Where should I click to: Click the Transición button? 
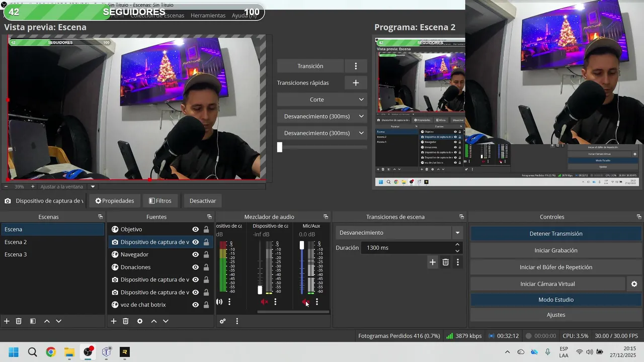click(310, 66)
